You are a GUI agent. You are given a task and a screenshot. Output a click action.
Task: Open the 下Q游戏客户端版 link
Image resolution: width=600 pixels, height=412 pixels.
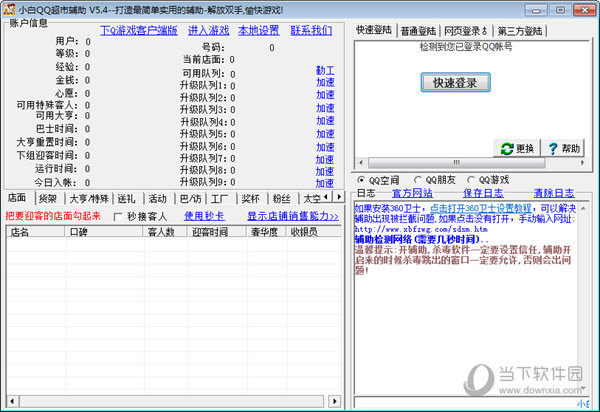coord(139,31)
